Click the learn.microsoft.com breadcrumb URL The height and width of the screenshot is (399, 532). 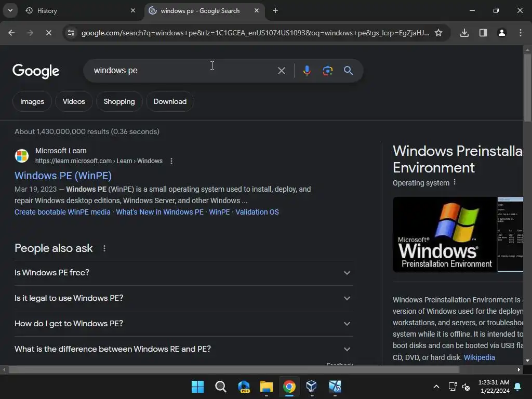(99, 161)
